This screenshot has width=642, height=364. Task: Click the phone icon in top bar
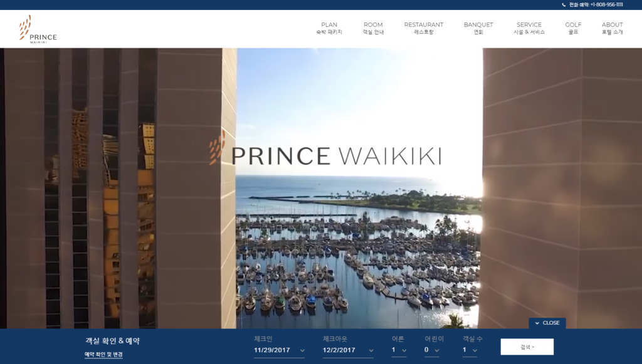click(564, 5)
